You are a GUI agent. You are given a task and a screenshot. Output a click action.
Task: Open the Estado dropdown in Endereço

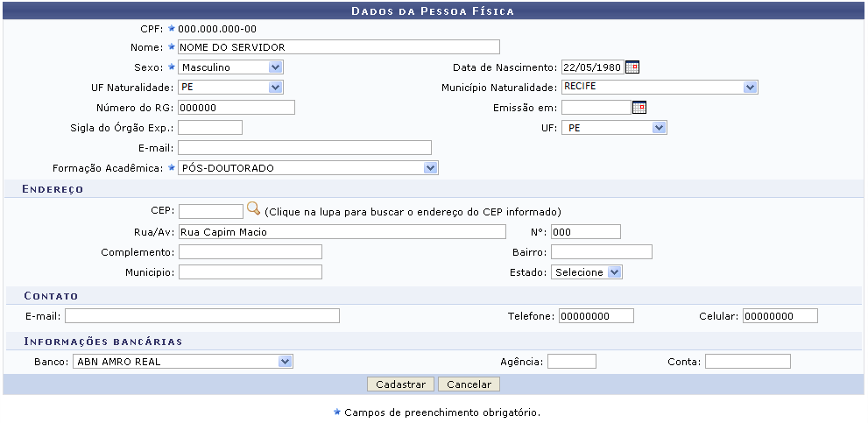click(587, 272)
